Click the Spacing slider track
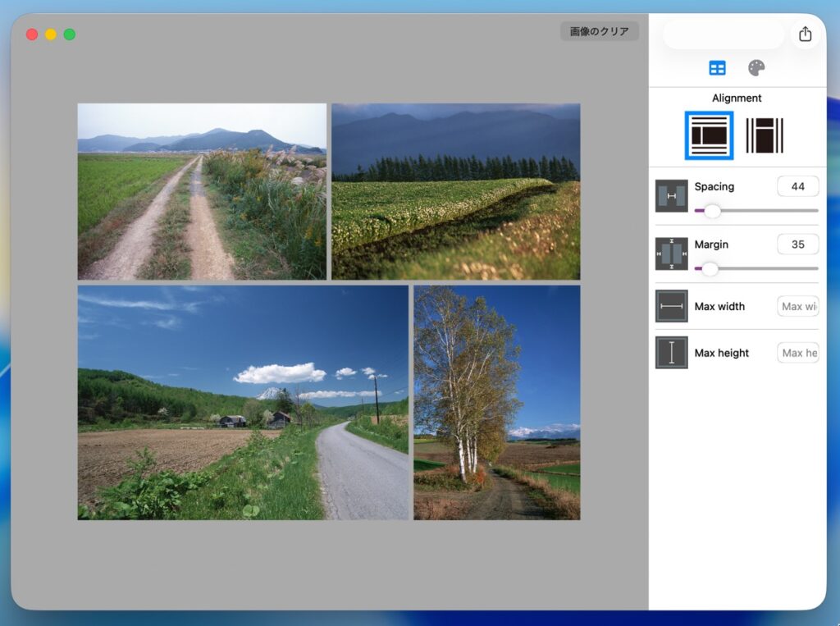Screen dimensions: 840x626 (763, 211)
